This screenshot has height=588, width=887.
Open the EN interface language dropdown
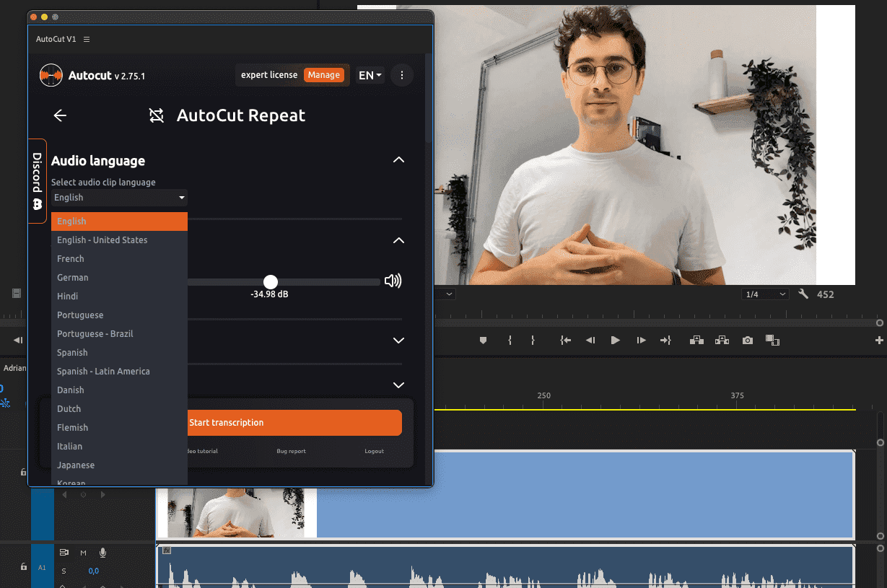tap(370, 75)
